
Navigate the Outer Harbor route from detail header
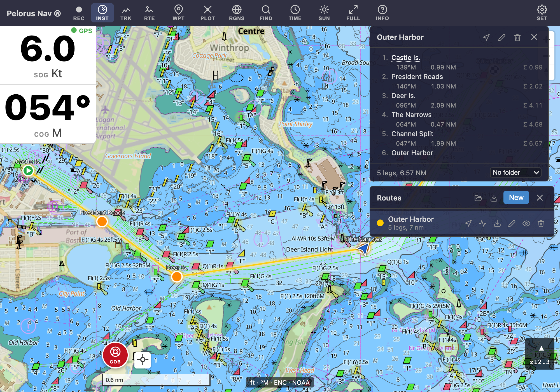tap(486, 37)
